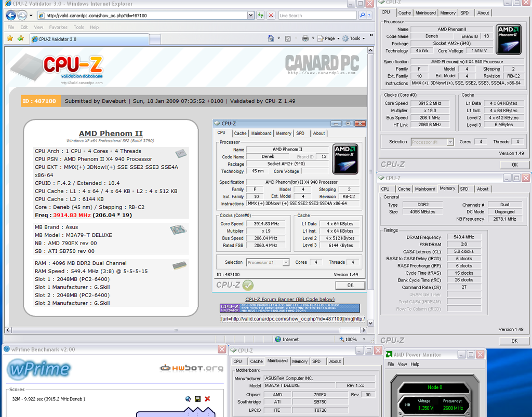The image size is (532, 417).
Task: Click into the Live Search box
Action: point(317,16)
